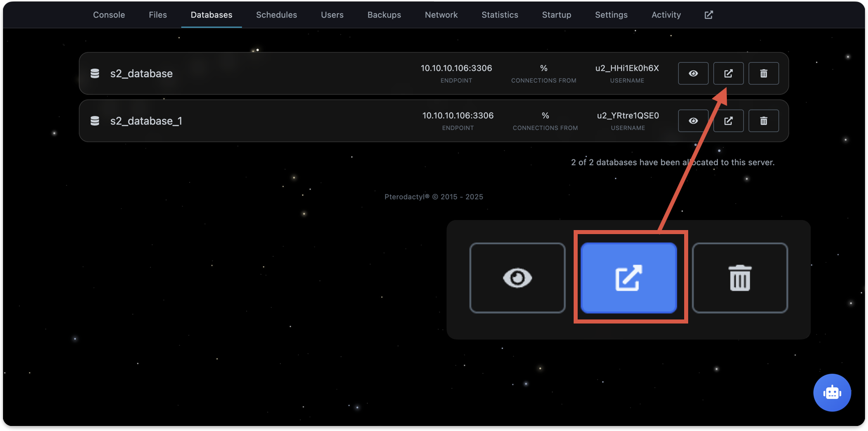Click the u2_HHi1Ek0h6X username text

pos(627,68)
